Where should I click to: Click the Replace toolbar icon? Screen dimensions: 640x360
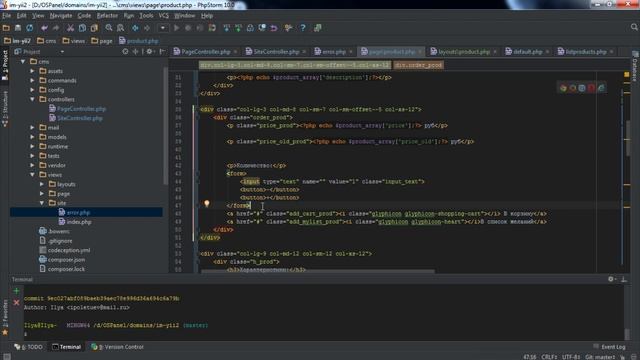(x=120, y=28)
